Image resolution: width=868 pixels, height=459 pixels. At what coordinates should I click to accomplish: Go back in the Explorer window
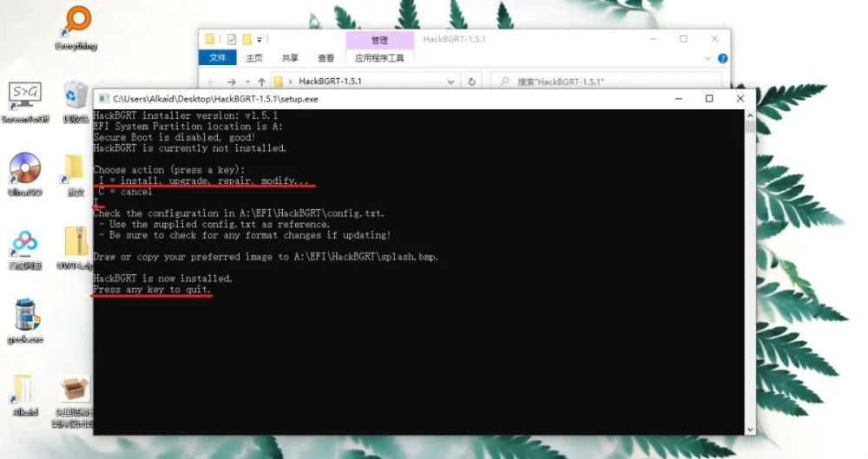click(x=212, y=82)
